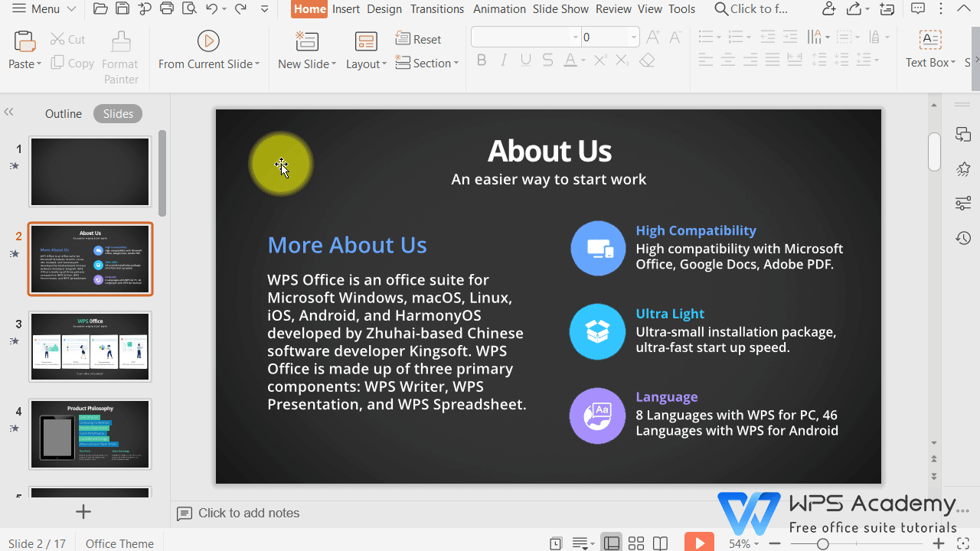Toggle Subscript formatting

(x=622, y=60)
